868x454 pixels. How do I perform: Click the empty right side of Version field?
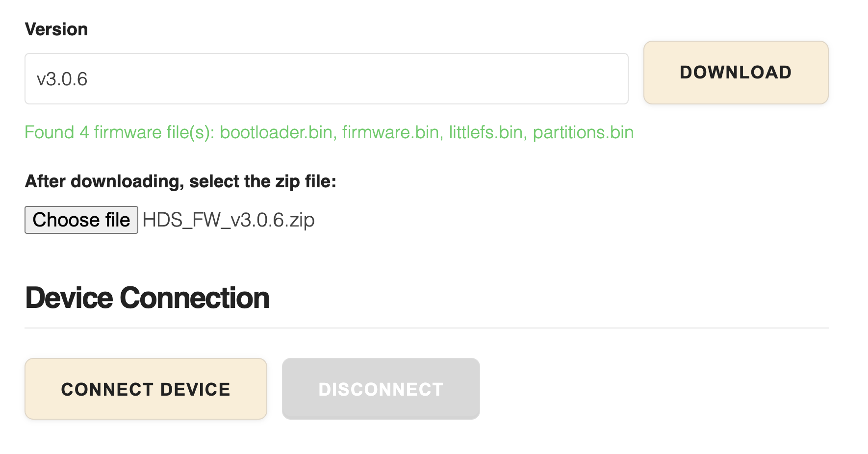pyautogui.click(x=441, y=79)
